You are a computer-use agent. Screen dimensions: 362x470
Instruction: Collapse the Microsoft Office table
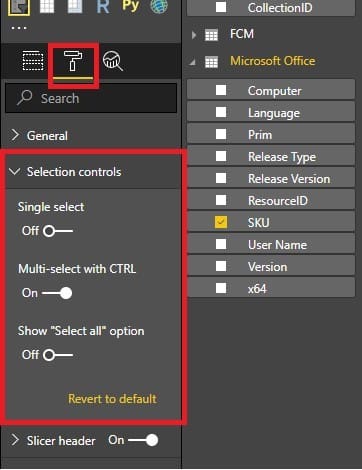pyautogui.click(x=193, y=62)
